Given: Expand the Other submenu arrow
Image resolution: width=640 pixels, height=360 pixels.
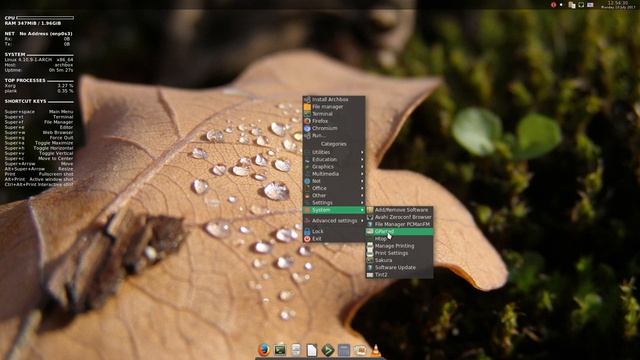Looking at the screenshot, I should tap(362, 196).
